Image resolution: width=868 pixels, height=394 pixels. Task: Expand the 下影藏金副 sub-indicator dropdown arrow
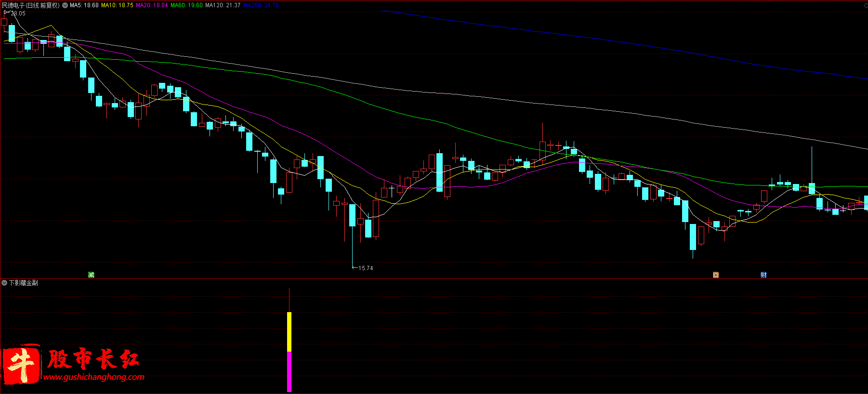4,283
